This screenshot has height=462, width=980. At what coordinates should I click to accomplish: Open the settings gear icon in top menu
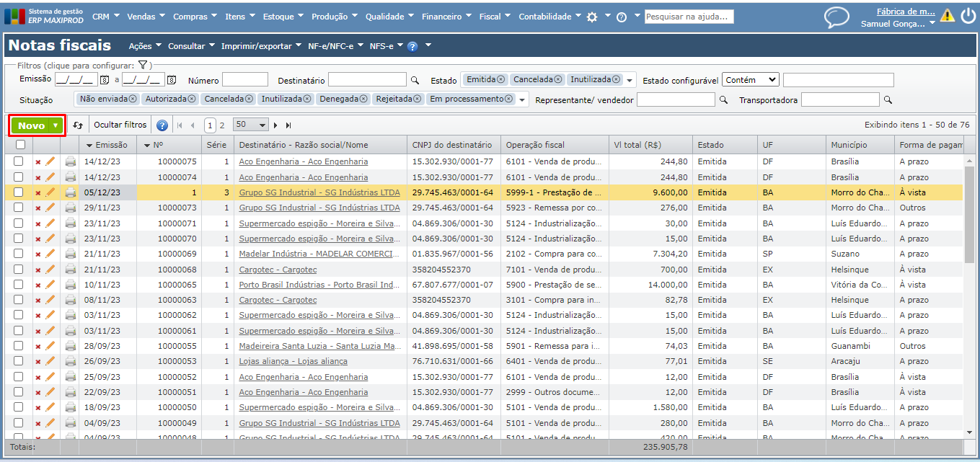click(592, 17)
